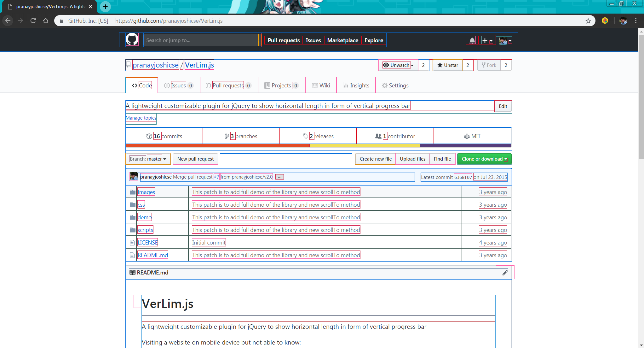644x348 pixels.
Task: Click the file icon for README.md row
Action: click(x=132, y=255)
